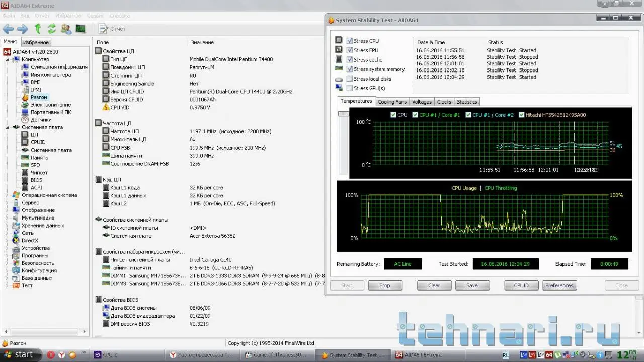Click the green monitor board toolbar icon
This screenshot has height=362, width=644.
coord(80,29)
